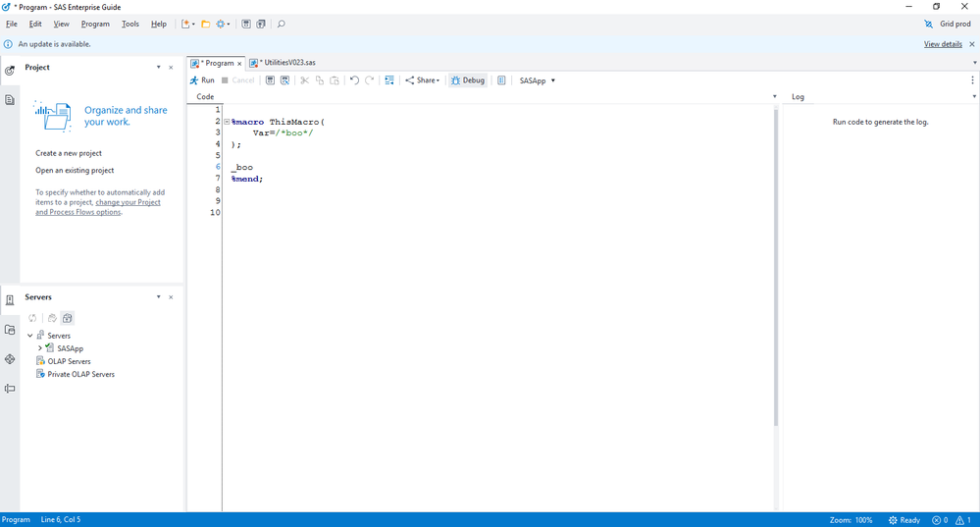Image resolution: width=980 pixels, height=527 pixels.
Task: Click the Zoom 100% status entry
Action: coord(851,519)
